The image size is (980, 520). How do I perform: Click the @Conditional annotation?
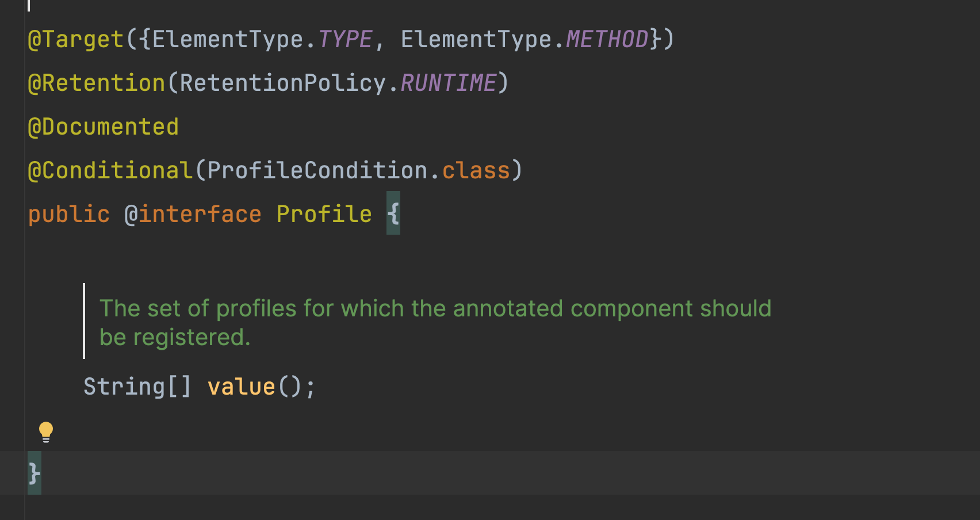coord(110,171)
